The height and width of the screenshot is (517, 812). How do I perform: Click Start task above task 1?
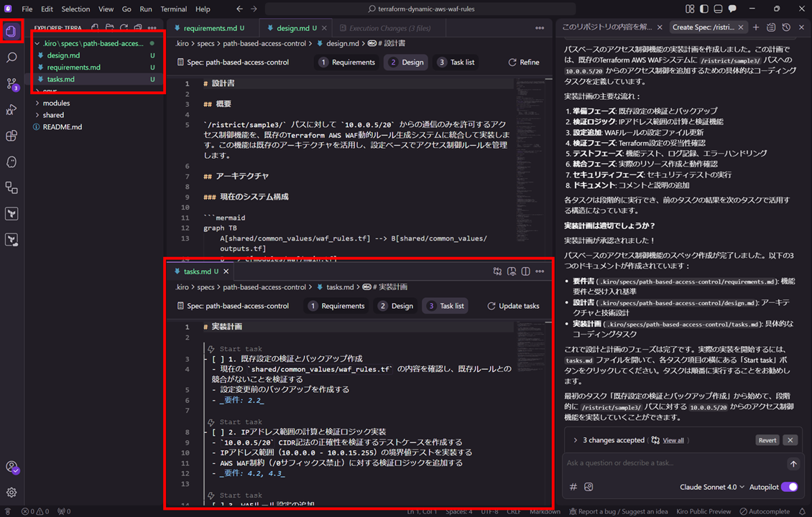click(x=240, y=349)
